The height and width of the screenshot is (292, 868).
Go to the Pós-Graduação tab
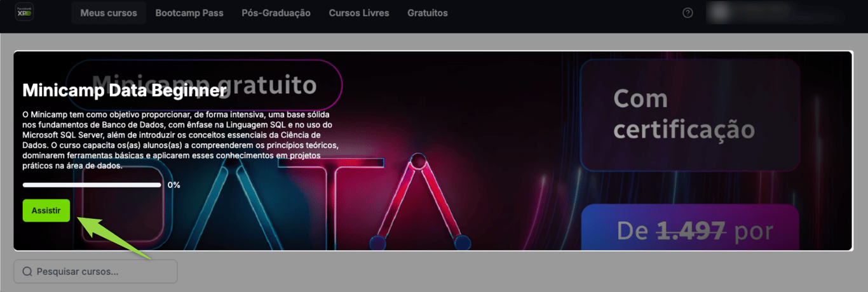point(276,13)
